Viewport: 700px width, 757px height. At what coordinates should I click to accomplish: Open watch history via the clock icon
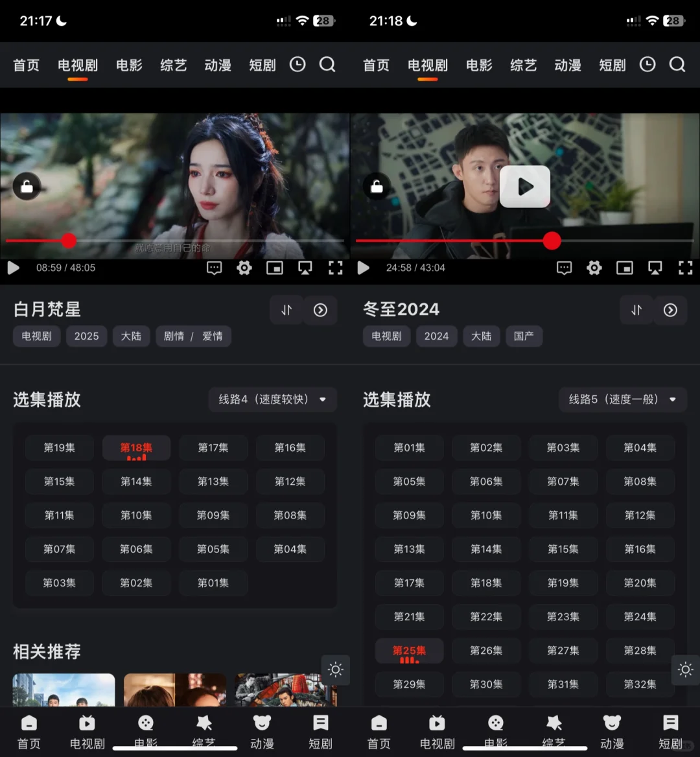pyautogui.click(x=297, y=65)
